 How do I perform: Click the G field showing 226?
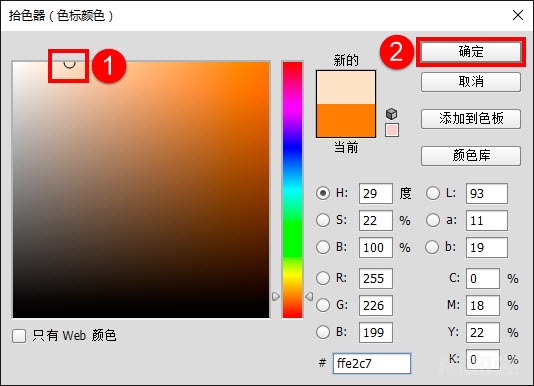[x=376, y=305]
